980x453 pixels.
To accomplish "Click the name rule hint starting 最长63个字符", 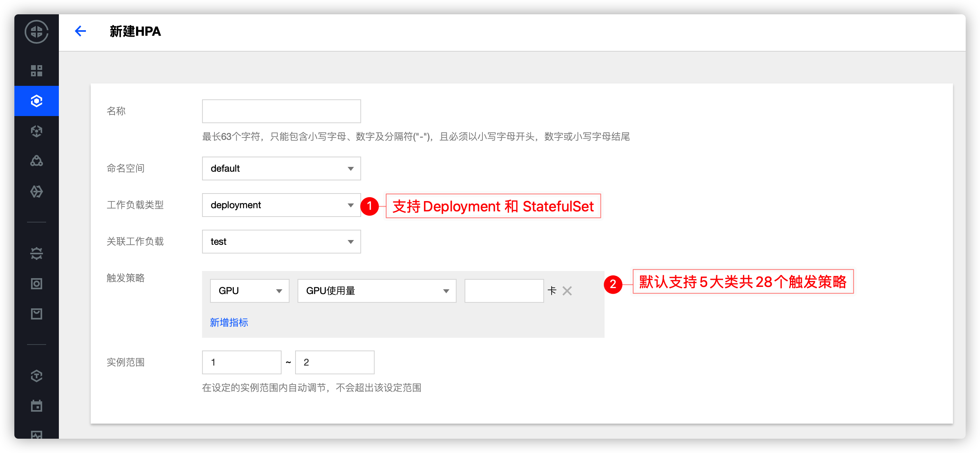I will pos(416,137).
